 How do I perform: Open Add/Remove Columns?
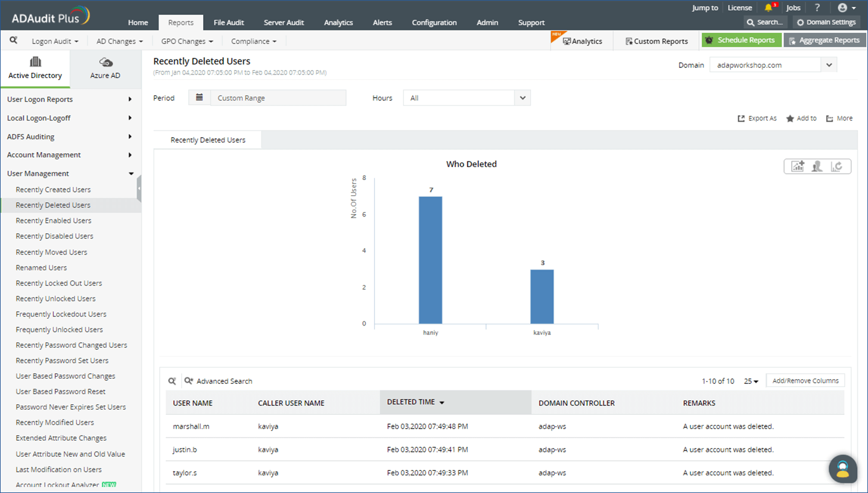[805, 380]
